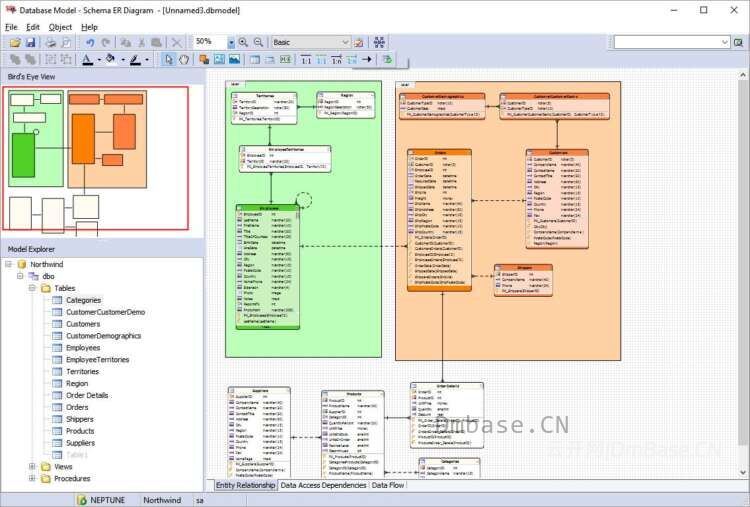
Task: Click the Open file folder icon
Action: [x=15, y=43]
